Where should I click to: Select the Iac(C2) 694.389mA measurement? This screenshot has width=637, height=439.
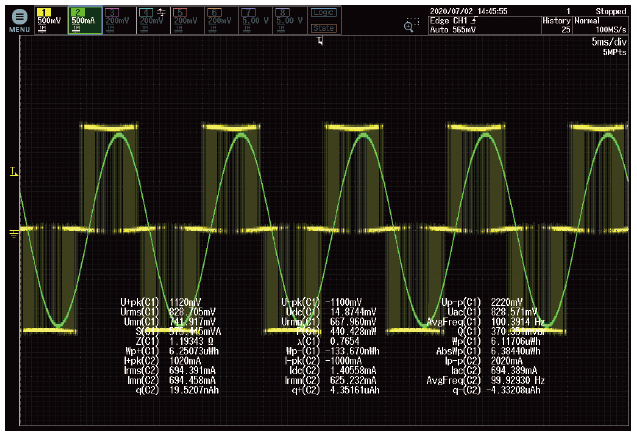click(x=494, y=370)
